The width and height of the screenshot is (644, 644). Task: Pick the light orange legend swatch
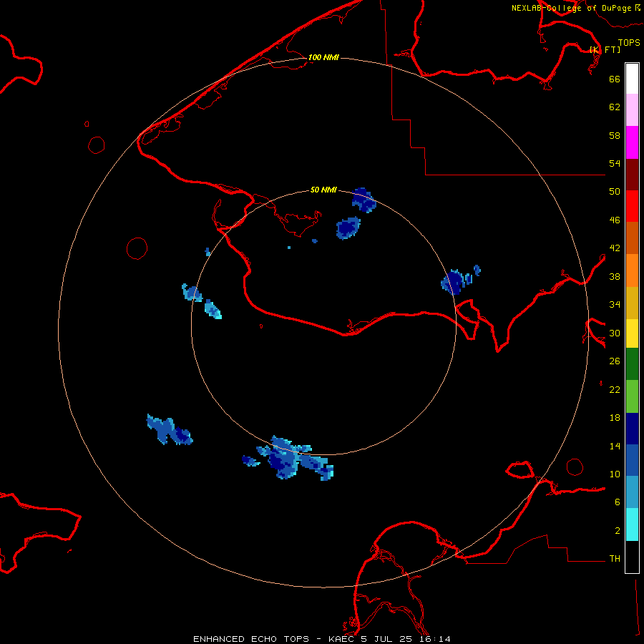click(632, 270)
